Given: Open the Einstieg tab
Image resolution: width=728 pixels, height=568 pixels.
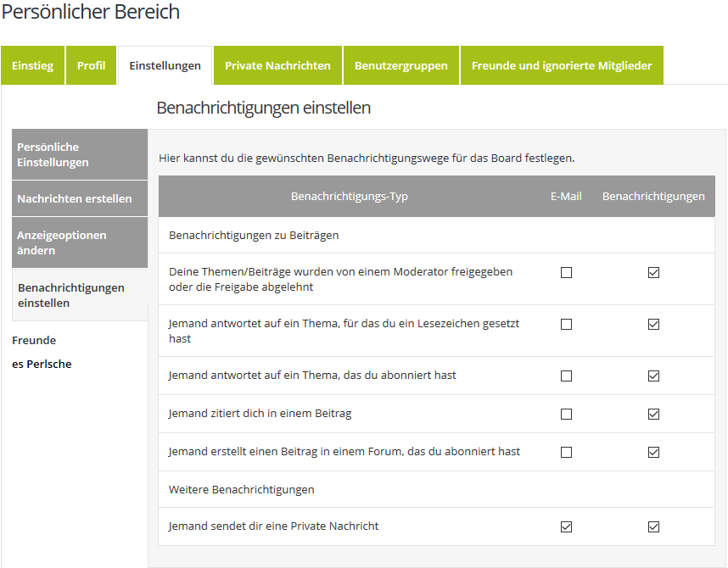Looking at the screenshot, I should click(x=32, y=66).
